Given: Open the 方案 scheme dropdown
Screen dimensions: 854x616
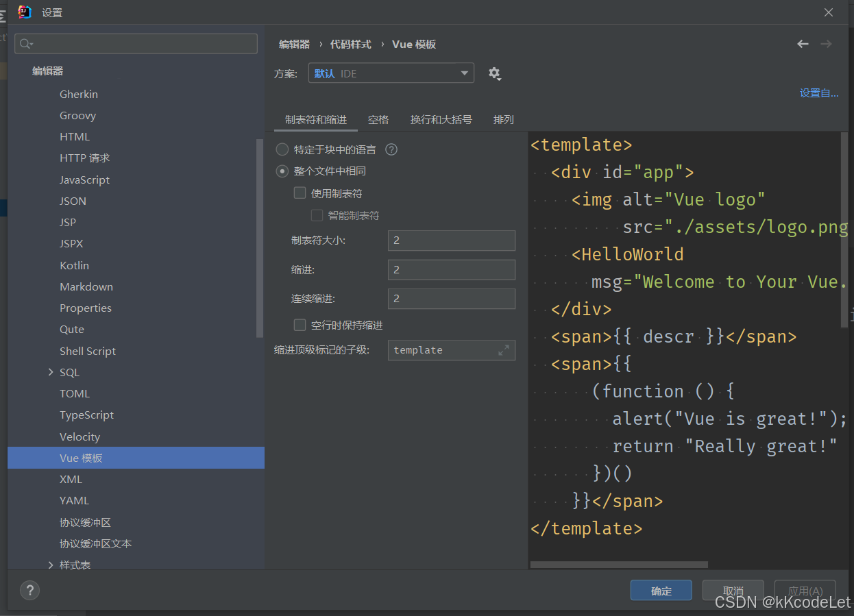Looking at the screenshot, I should [x=391, y=73].
